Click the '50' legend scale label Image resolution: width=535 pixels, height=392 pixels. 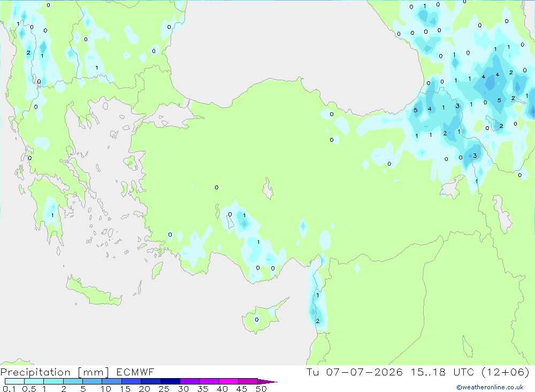(x=262, y=389)
